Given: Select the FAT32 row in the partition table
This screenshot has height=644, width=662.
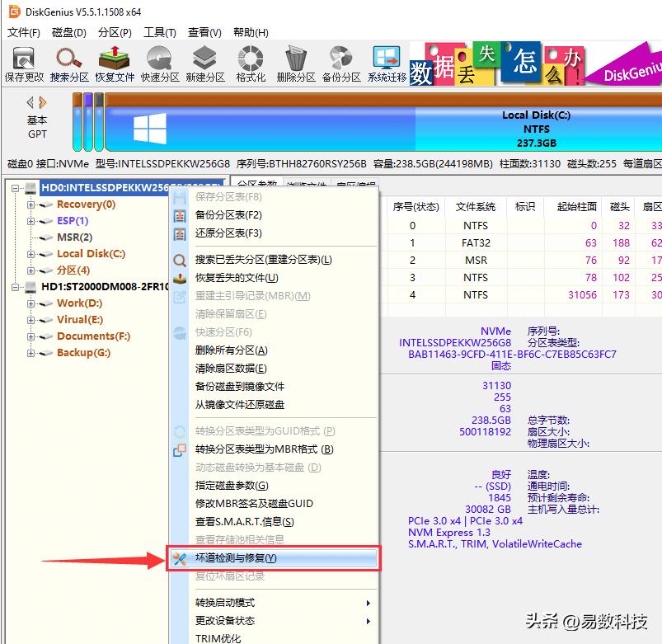Looking at the screenshot, I should (478, 242).
